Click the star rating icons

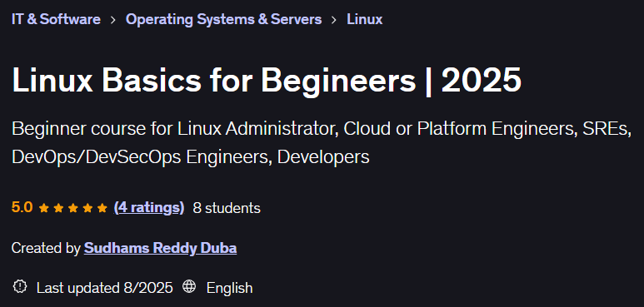72,208
